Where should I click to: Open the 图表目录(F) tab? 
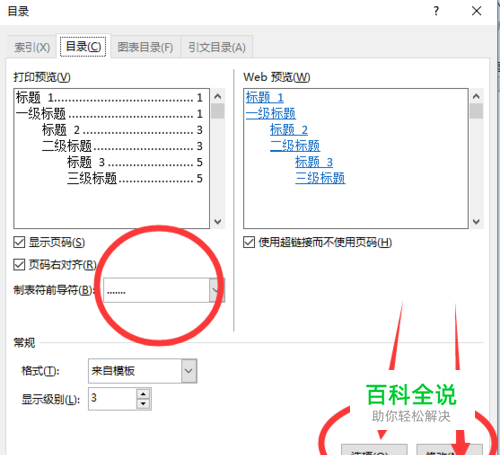(x=145, y=47)
